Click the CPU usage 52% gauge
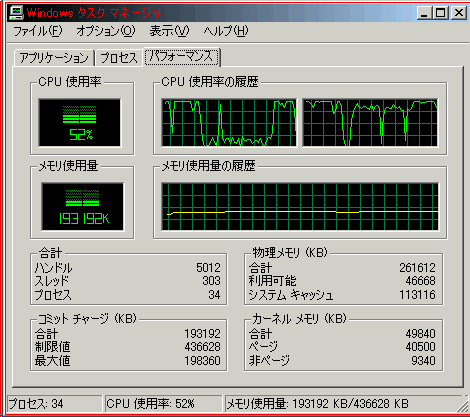This screenshot has height=417, width=470. [x=80, y=123]
